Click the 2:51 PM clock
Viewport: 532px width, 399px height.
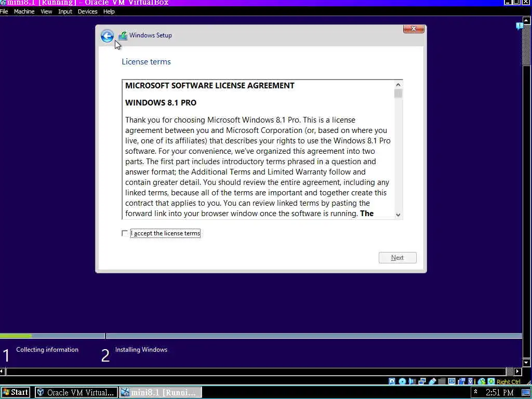[x=499, y=393]
